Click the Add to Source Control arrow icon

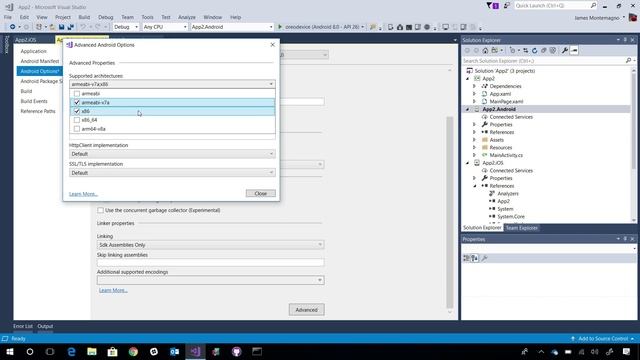coord(573,339)
